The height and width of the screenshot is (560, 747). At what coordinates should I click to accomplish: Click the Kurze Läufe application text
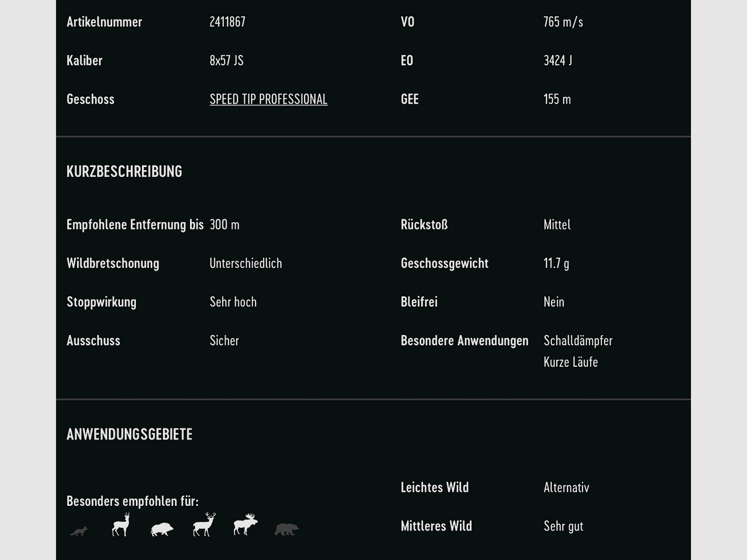(x=571, y=362)
